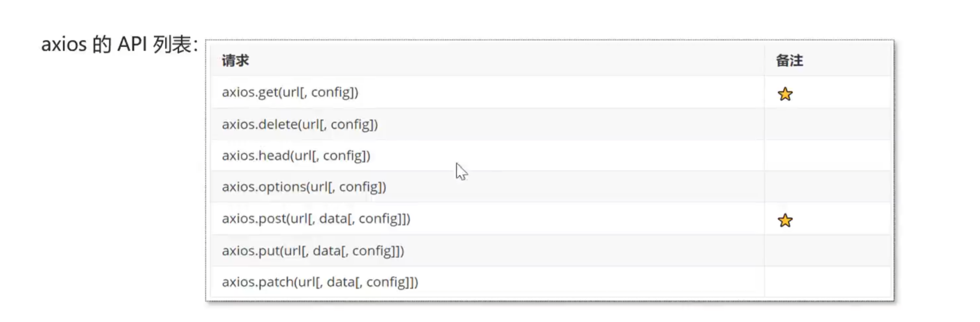Select the axios.get(url[, config]) row text
Screen dimensions: 980x322
[290, 92]
